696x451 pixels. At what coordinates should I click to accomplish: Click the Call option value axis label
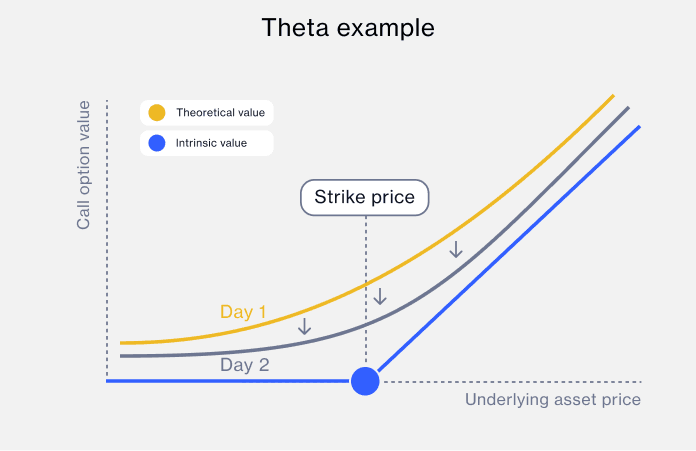[x=84, y=165]
